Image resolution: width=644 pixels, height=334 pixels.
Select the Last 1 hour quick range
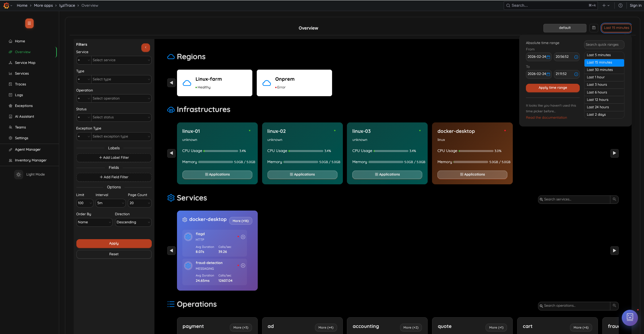pyautogui.click(x=596, y=77)
